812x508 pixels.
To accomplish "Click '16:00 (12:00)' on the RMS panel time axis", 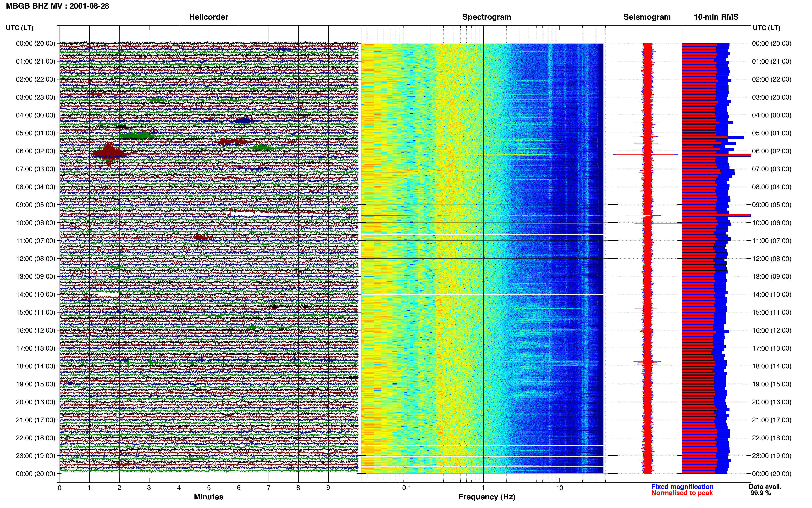I will tap(772, 330).
